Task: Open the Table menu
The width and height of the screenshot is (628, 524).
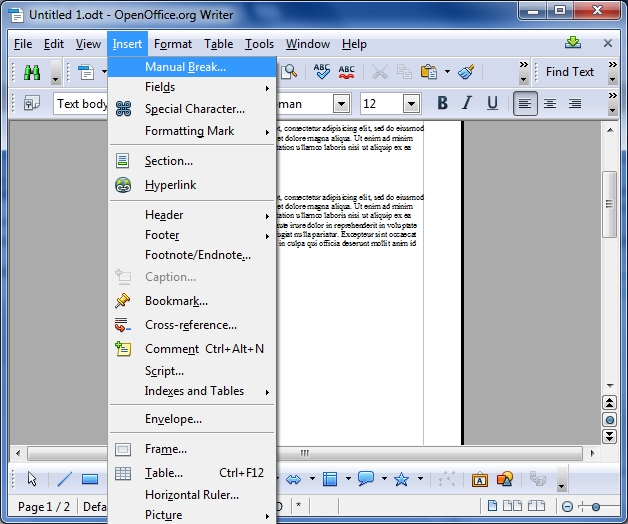Action: (218, 44)
